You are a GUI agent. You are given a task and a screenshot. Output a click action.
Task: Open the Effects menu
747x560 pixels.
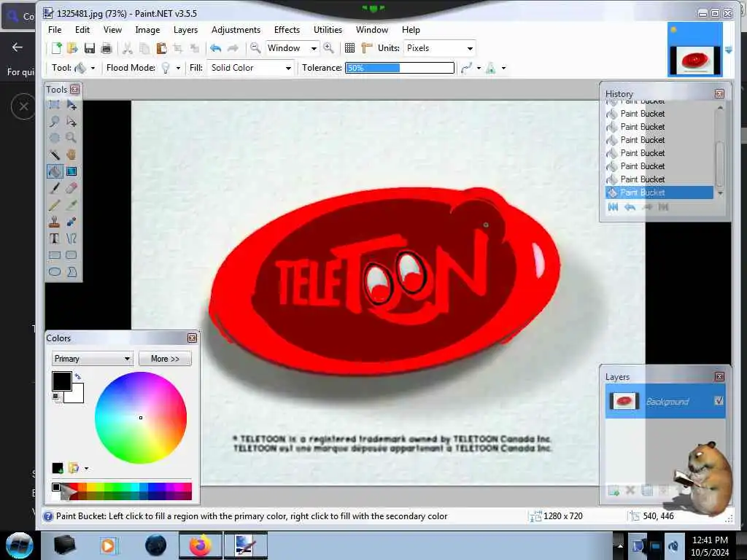287,29
